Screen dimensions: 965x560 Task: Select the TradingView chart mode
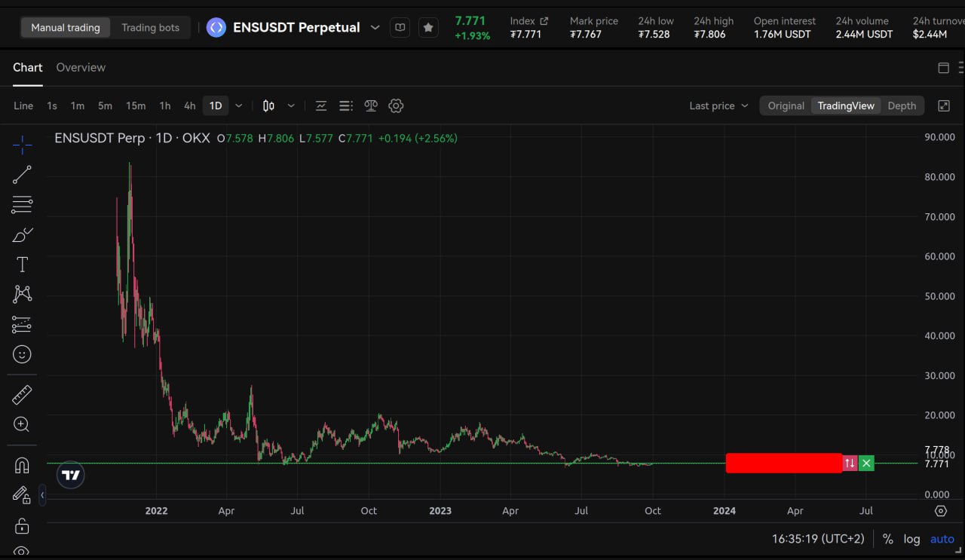coord(846,106)
